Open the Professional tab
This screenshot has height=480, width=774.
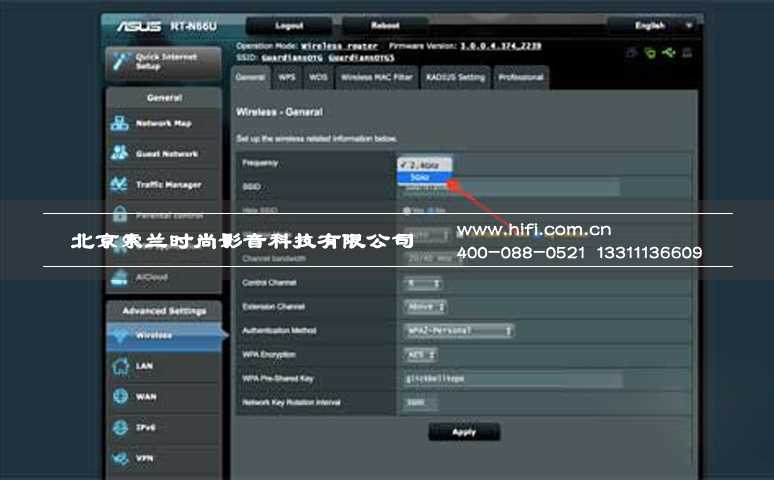521,78
